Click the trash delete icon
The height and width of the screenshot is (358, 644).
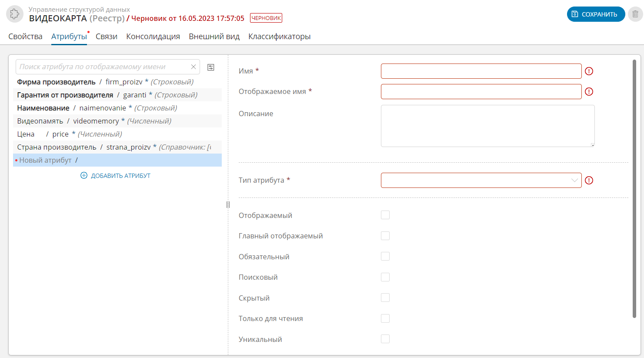pos(635,14)
